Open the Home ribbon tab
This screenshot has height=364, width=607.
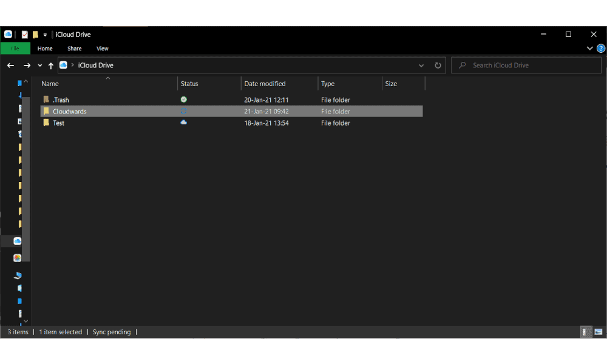tap(45, 48)
